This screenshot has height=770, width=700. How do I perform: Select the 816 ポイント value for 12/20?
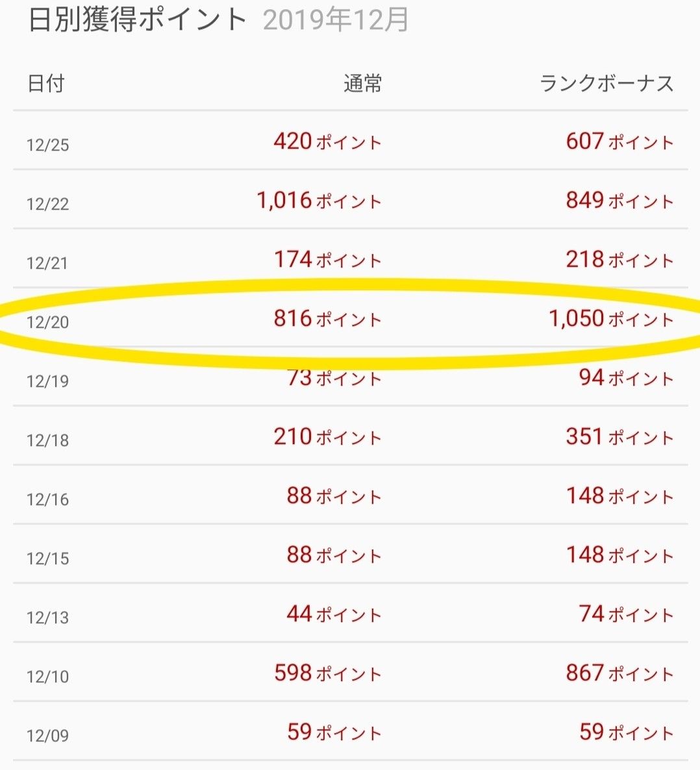pyautogui.click(x=327, y=319)
